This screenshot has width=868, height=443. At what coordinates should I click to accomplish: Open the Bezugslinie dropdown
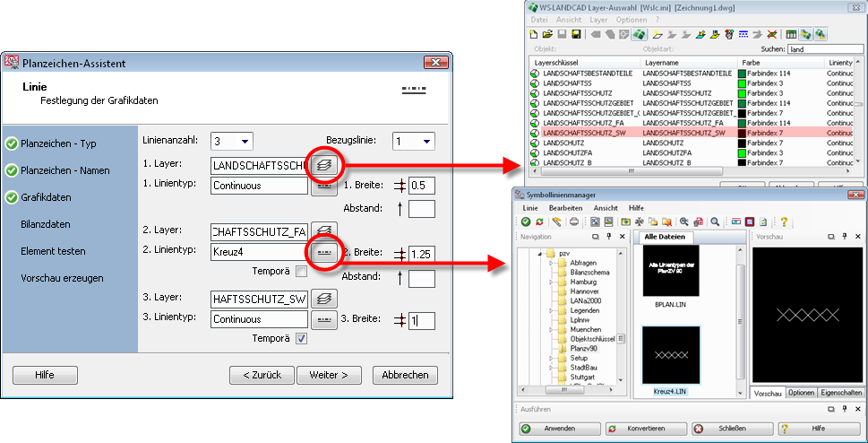[414, 142]
